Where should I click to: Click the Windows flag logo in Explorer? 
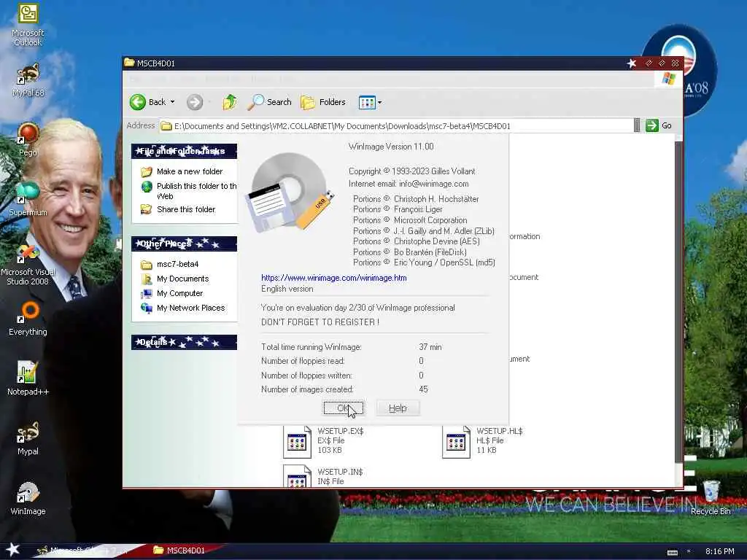coord(668,79)
